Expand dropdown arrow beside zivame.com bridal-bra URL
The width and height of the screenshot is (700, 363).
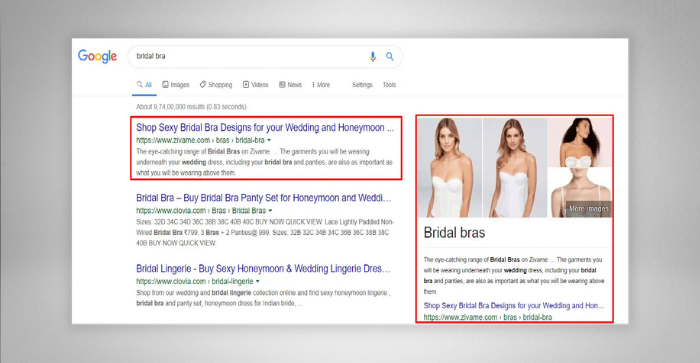(269, 140)
